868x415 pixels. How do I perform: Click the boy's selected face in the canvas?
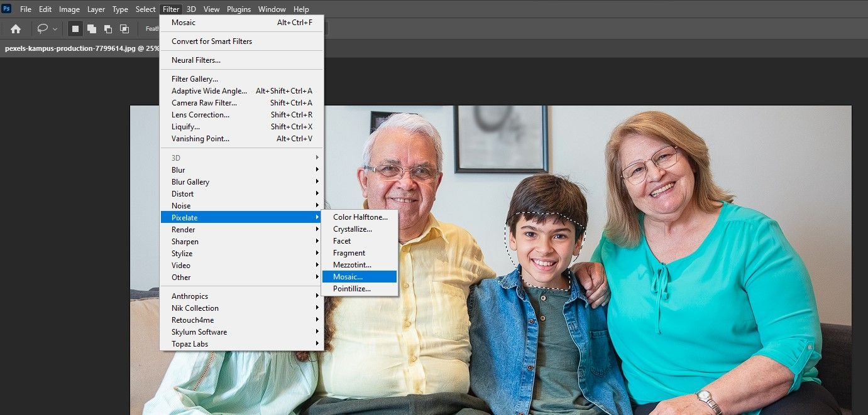click(x=544, y=250)
